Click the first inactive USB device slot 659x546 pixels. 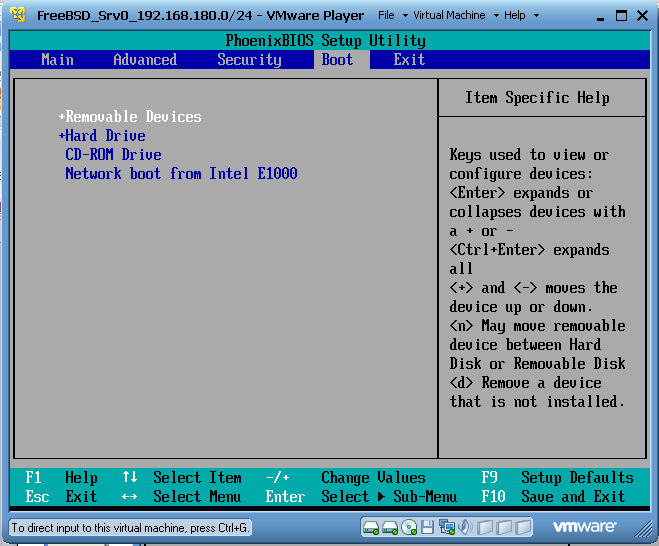click(x=485, y=528)
